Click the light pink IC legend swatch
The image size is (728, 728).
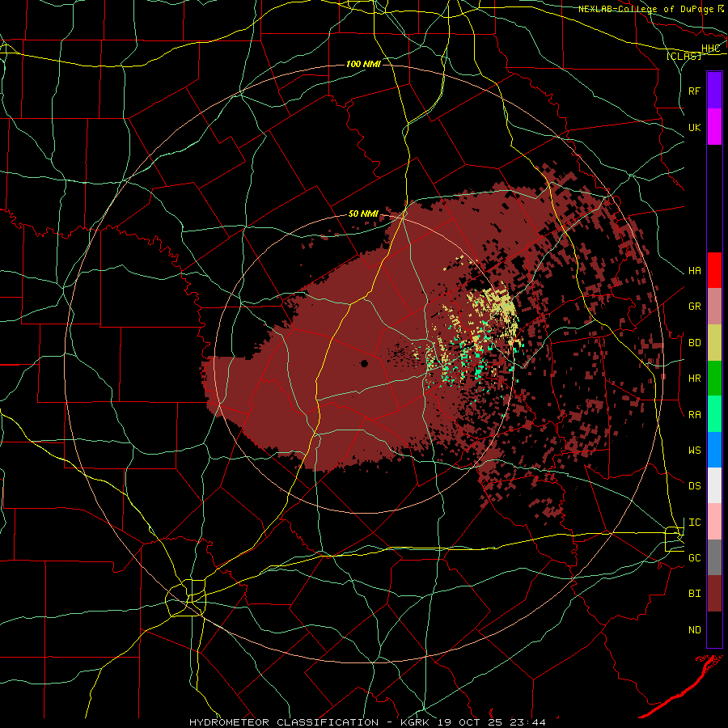click(714, 522)
